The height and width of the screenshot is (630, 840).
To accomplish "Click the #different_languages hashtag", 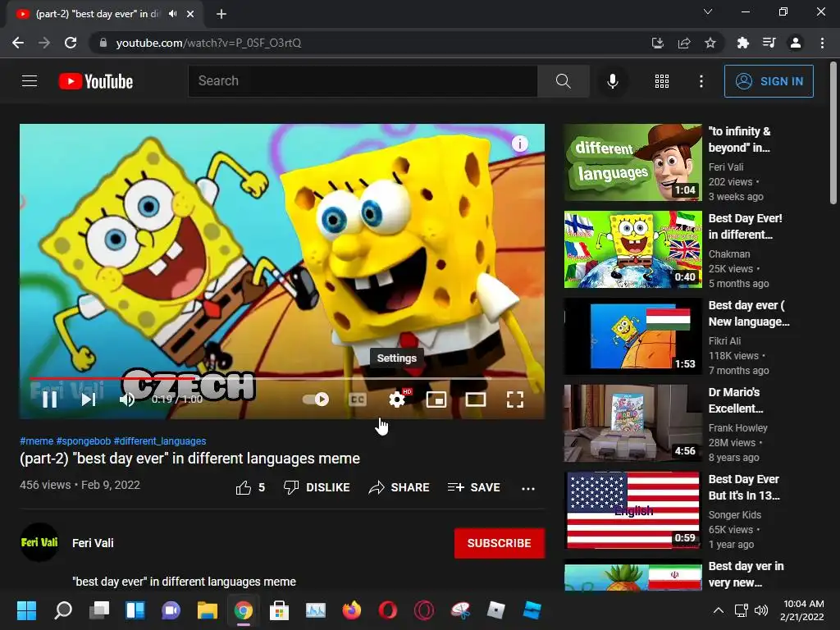I will [x=160, y=441].
